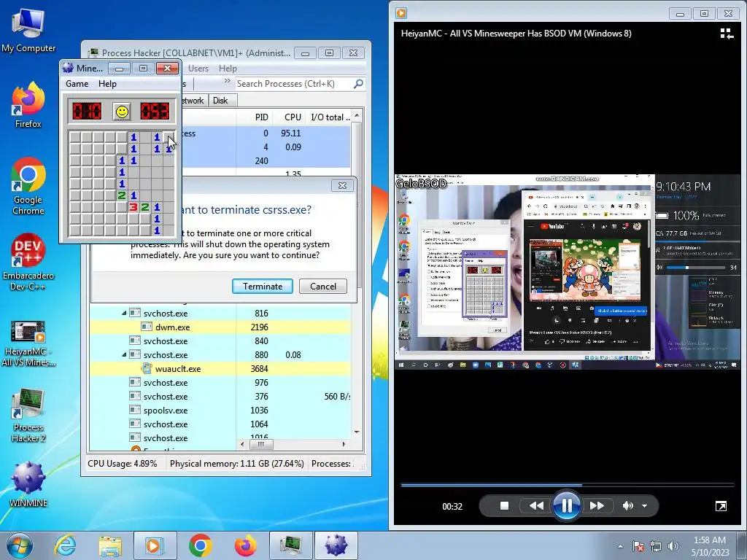Select the dwm.exe process row
Image resolution: width=747 pixels, height=560 pixels.
pos(220,327)
